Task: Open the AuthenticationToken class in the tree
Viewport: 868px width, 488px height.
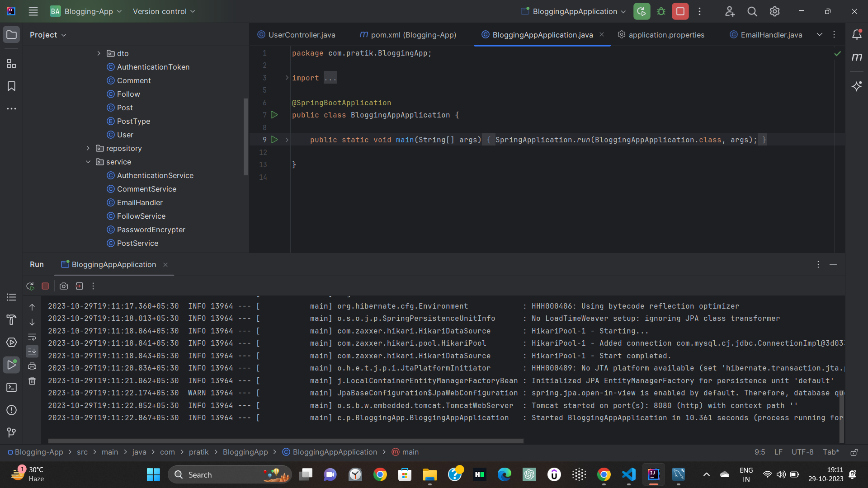Action: 153,67
